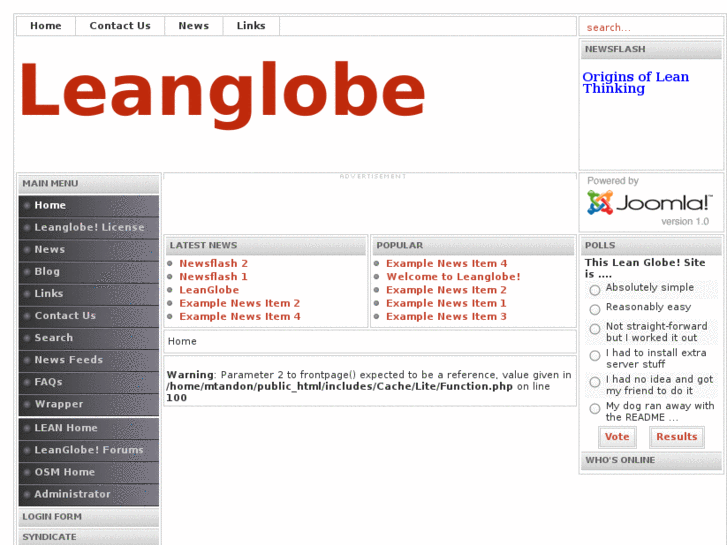
Task: Open 'Newsflash 2' in Latest News
Action: [x=214, y=263]
